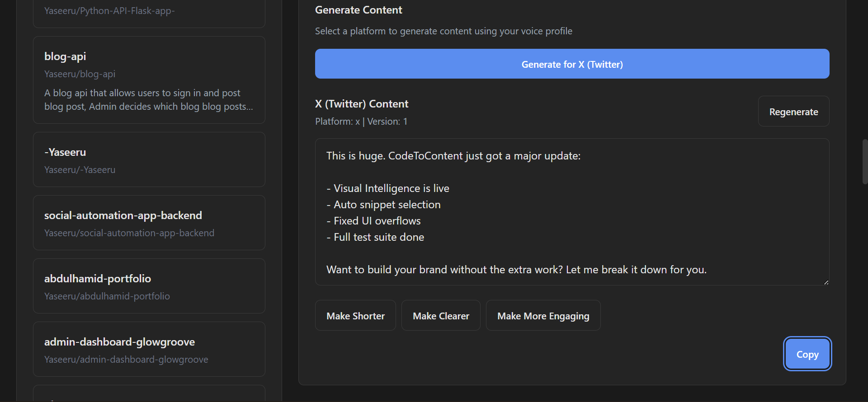Click the Generate for X (Twitter) button
The height and width of the screenshot is (402, 868).
coord(572,64)
